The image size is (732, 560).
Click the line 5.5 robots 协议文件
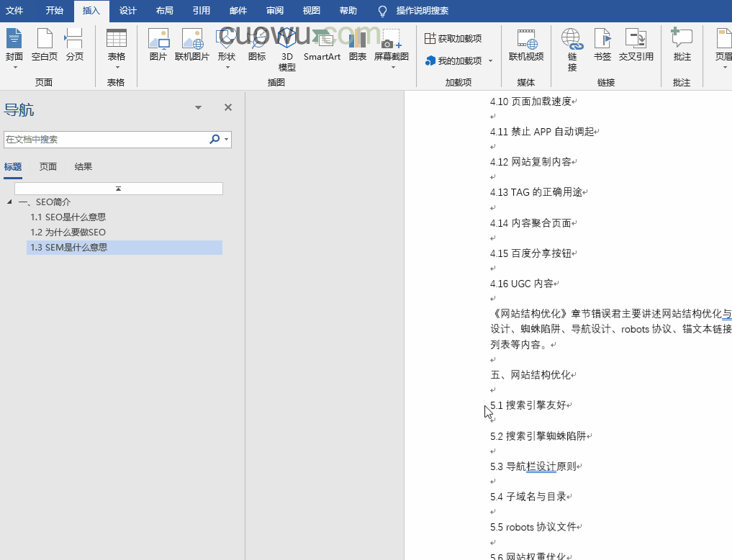[x=533, y=527]
